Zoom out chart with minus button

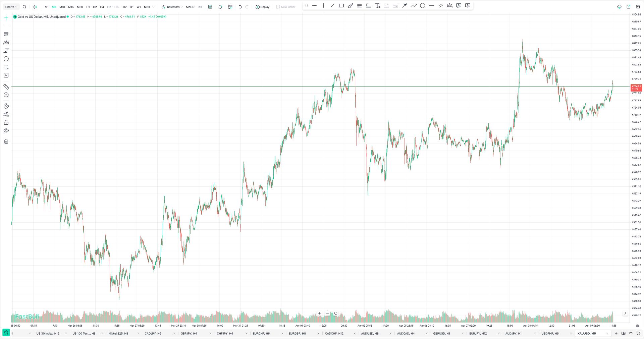click(x=327, y=313)
